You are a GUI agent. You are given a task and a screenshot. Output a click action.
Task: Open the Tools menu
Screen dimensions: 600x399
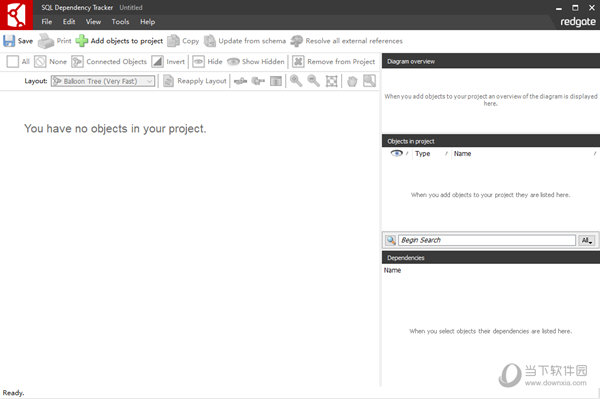pos(120,22)
